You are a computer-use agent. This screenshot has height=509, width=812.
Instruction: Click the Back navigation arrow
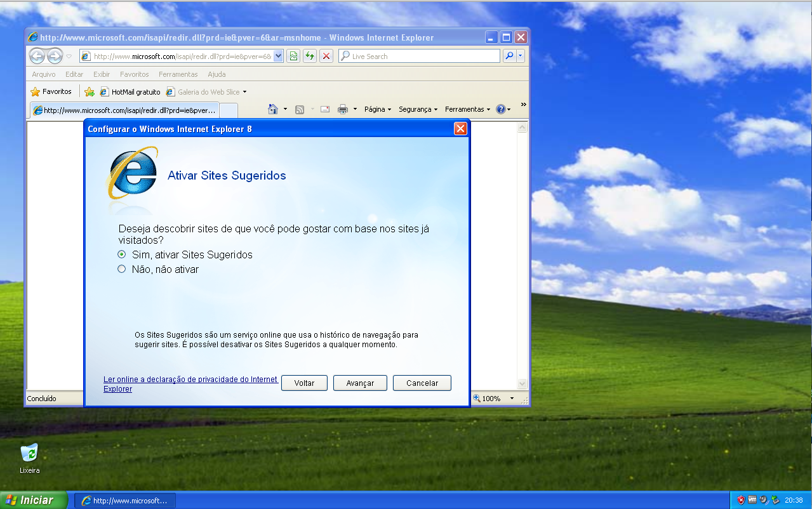click(x=37, y=56)
